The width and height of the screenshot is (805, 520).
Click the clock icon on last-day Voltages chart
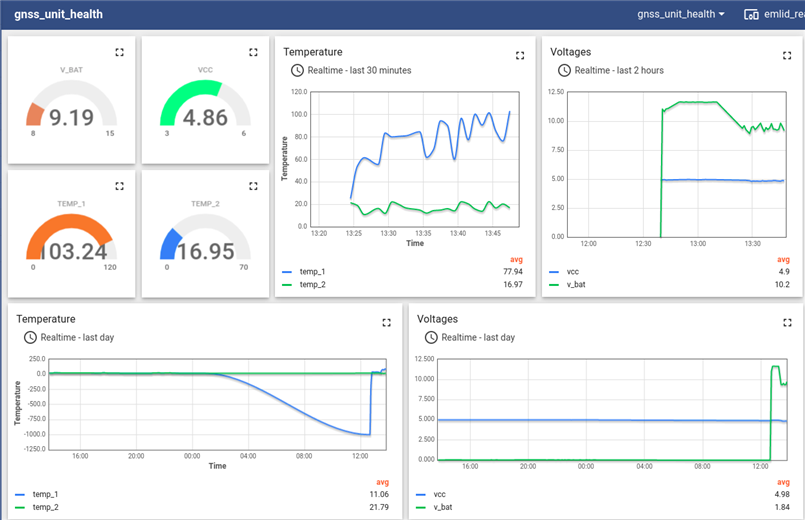(x=431, y=337)
